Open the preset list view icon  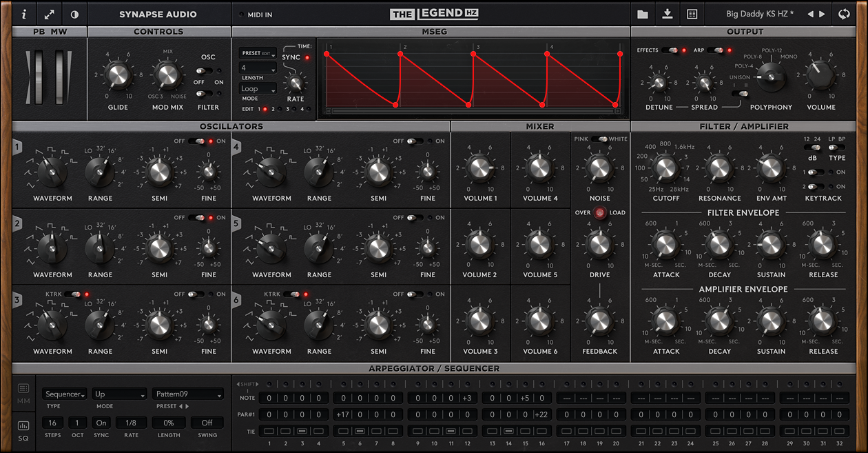click(x=692, y=14)
